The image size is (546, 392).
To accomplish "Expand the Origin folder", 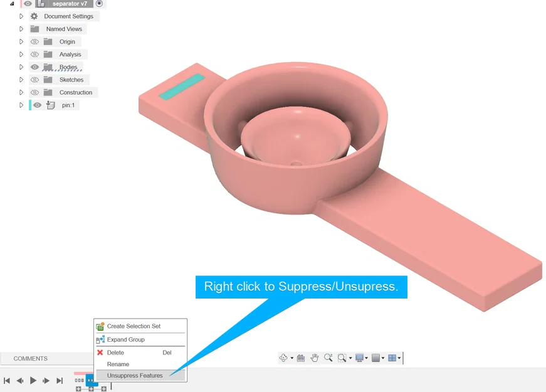I will coord(21,42).
